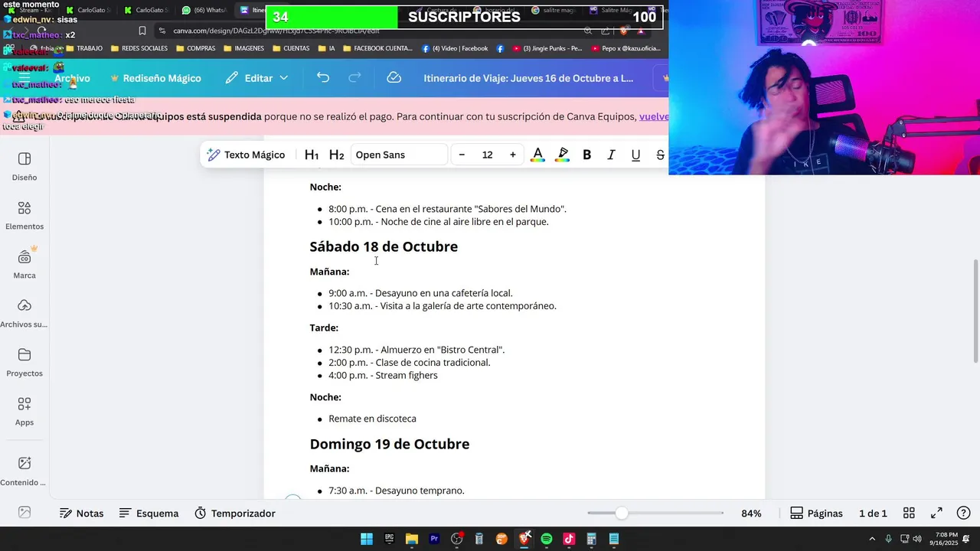Image resolution: width=980 pixels, height=551 pixels.
Task: Switch to the WhatsApp browser tab
Action: (x=204, y=10)
